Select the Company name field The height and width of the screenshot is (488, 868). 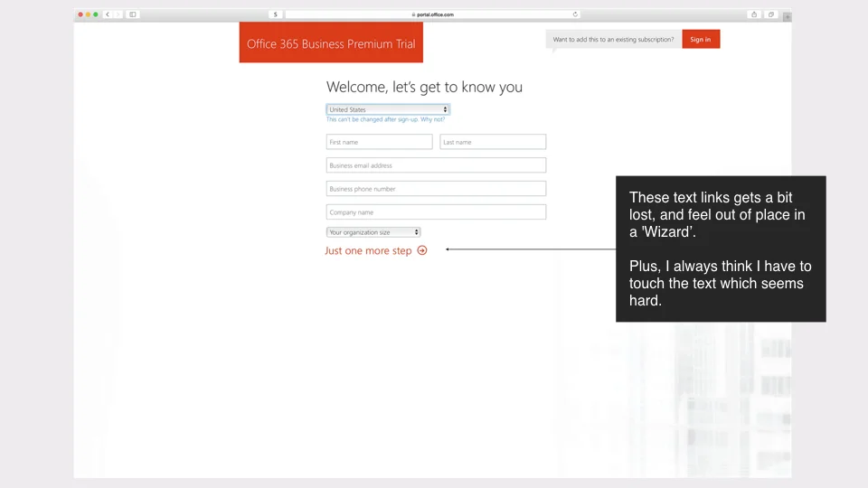436,211
